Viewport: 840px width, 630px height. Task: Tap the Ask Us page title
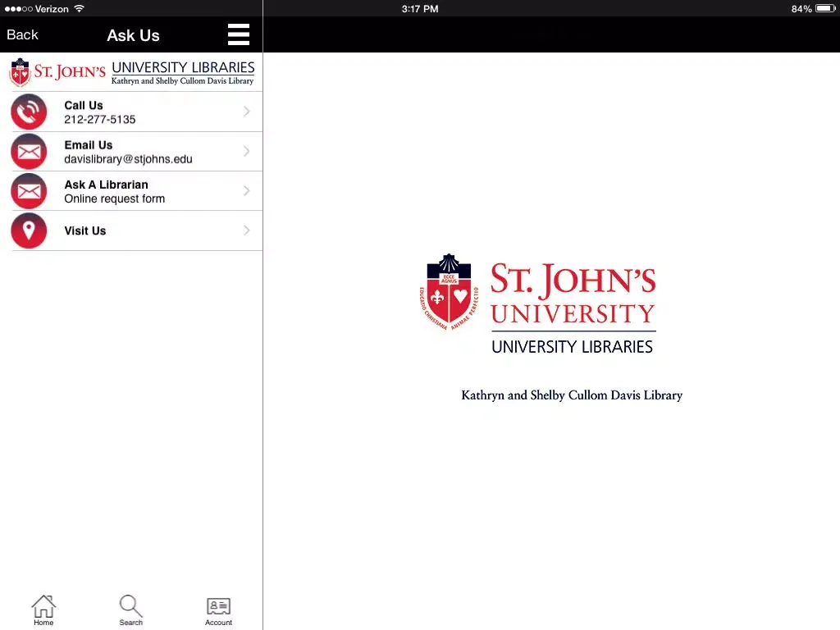tap(133, 35)
